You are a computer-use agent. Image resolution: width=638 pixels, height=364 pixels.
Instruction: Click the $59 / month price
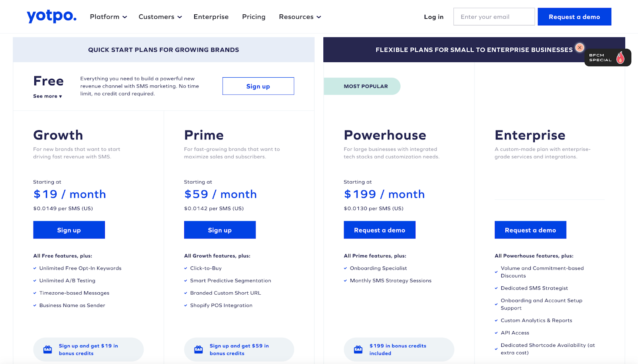coord(221,194)
